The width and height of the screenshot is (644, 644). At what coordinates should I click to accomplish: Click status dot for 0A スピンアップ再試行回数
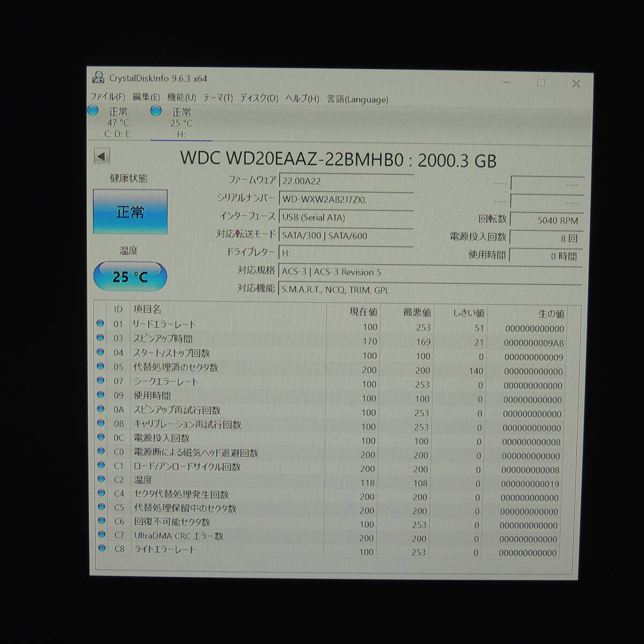tap(100, 409)
